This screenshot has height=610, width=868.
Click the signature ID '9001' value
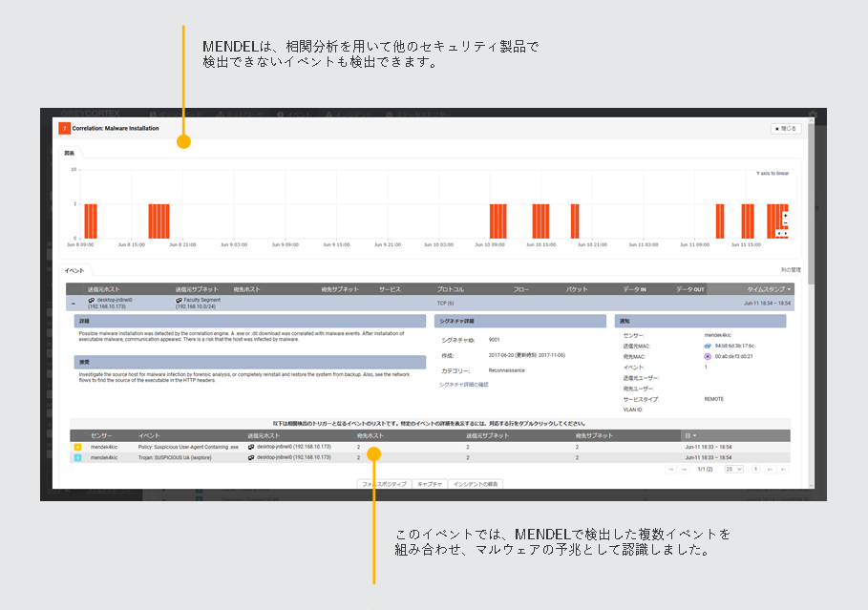494,340
